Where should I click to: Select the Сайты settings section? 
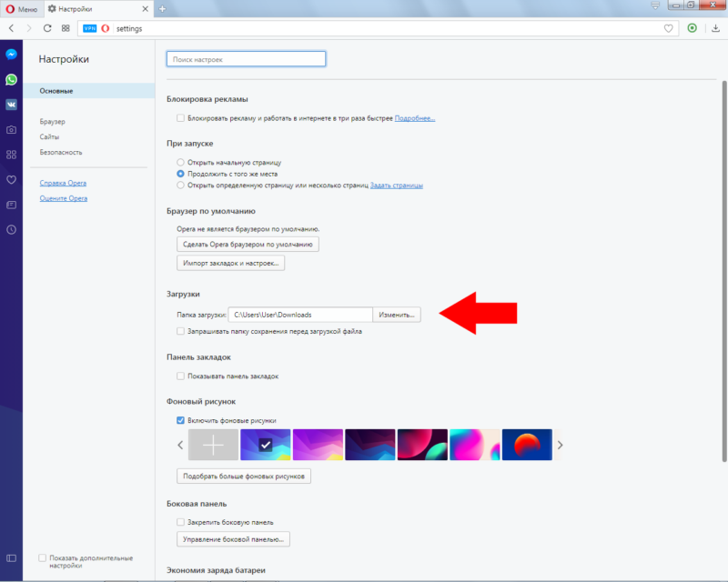pyautogui.click(x=49, y=137)
